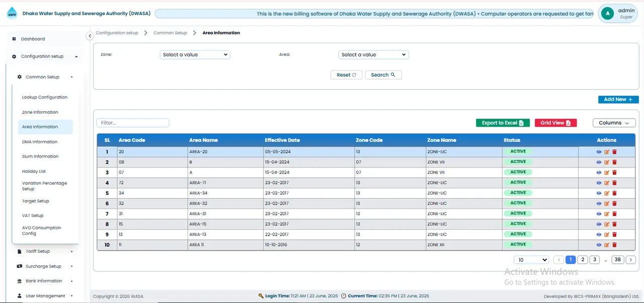Open Zone Information page
This screenshot has height=303, width=644.
coord(40,112)
